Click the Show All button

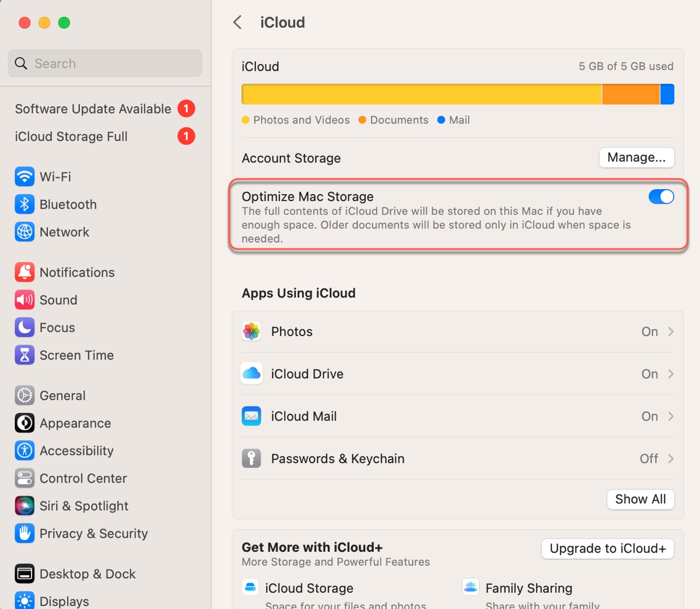click(x=640, y=499)
